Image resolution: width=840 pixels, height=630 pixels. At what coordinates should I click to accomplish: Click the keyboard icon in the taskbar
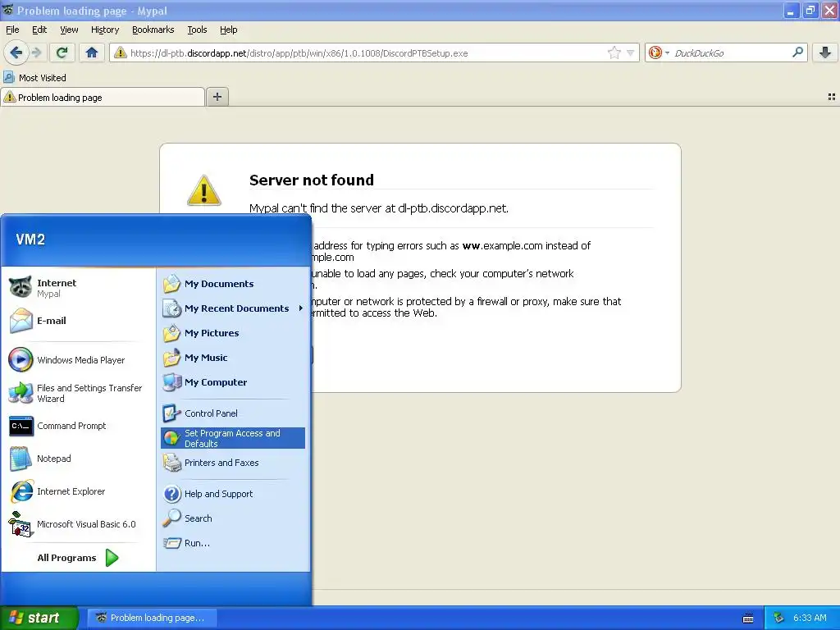748,619
